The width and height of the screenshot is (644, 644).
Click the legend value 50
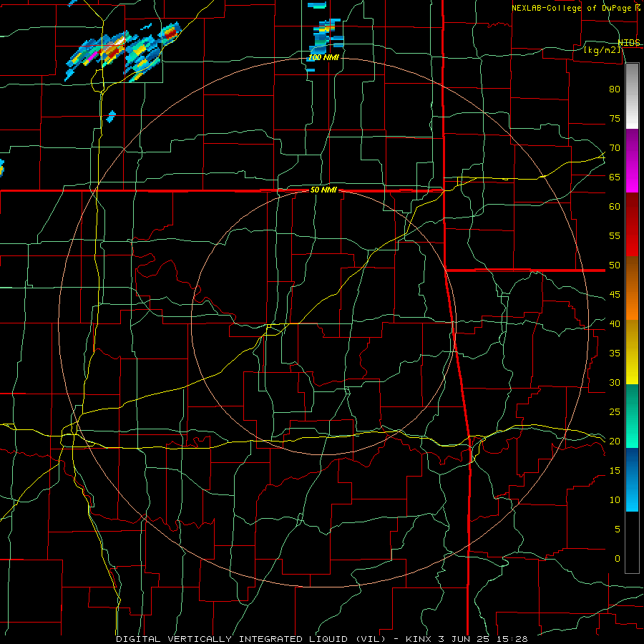pos(615,265)
